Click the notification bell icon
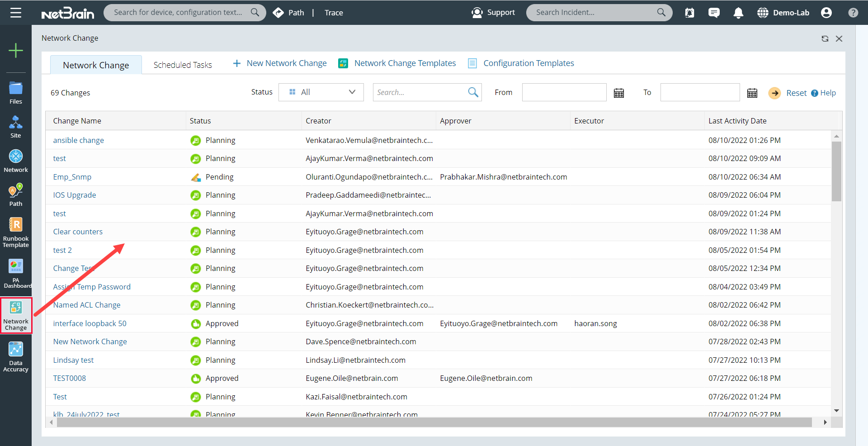 pyautogui.click(x=738, y=13)
